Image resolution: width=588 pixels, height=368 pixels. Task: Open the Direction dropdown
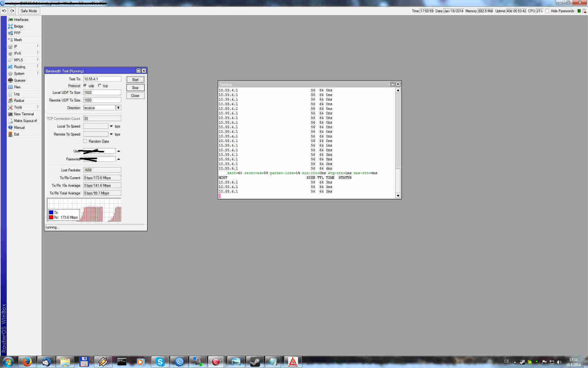point(118,108)
